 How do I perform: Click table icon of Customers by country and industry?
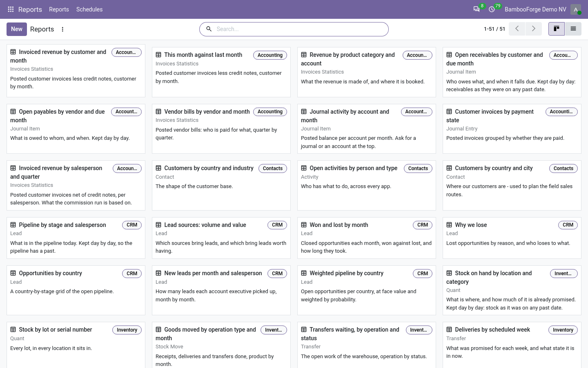pos(158,168)
